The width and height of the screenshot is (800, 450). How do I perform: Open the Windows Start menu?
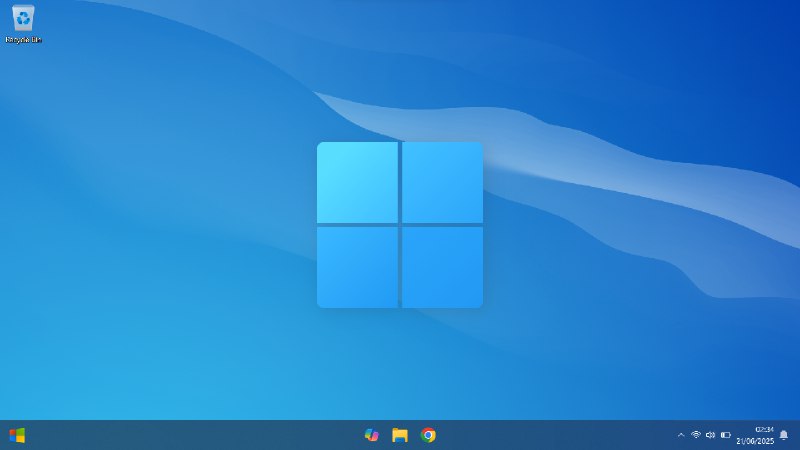[x=17, y=435]
